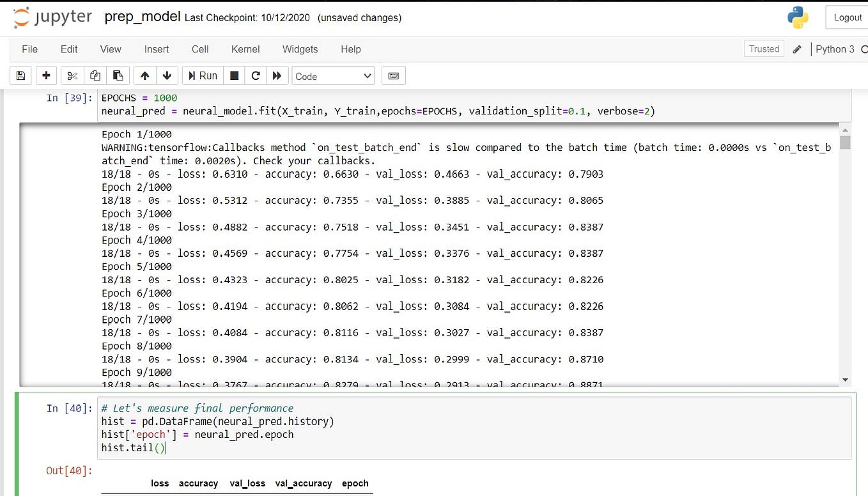Viewport: 868px width, 496px height.
Task: Open the Cell menu
Action: (199, 49)
